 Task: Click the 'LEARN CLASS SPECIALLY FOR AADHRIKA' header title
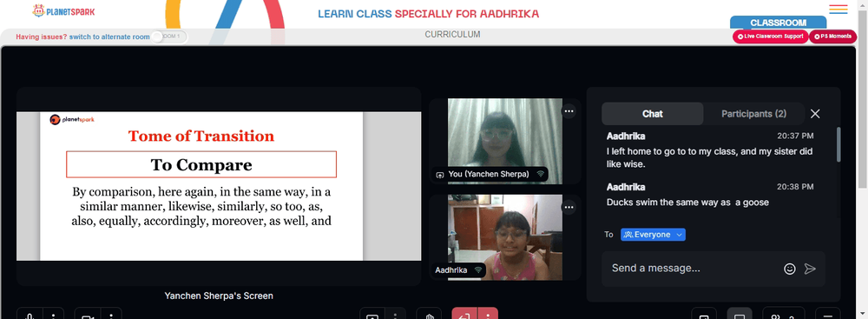429,14
